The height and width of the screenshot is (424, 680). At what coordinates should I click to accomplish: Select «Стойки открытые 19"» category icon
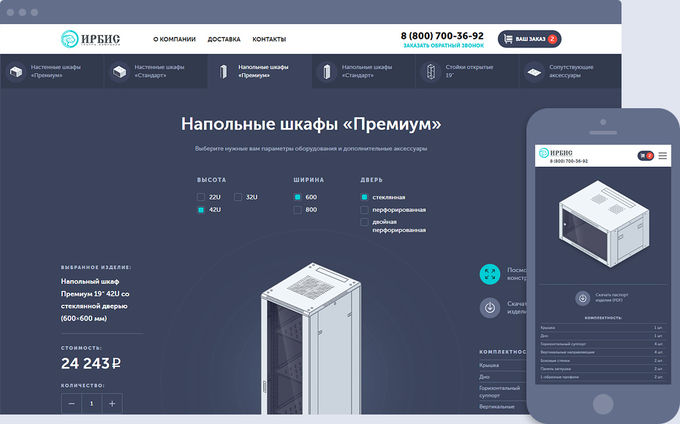(429, 71)
